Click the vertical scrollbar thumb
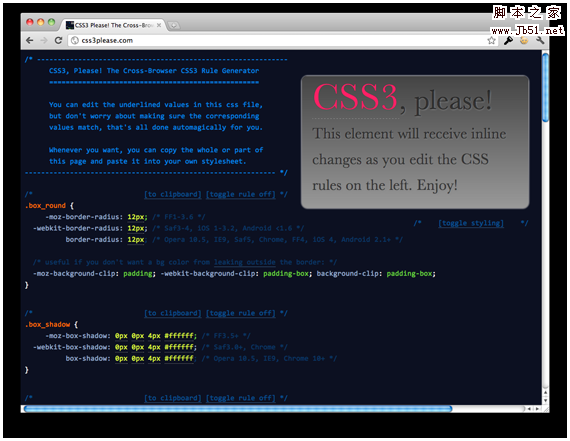Viewport: 570px width, 441px height. point(545,87)
